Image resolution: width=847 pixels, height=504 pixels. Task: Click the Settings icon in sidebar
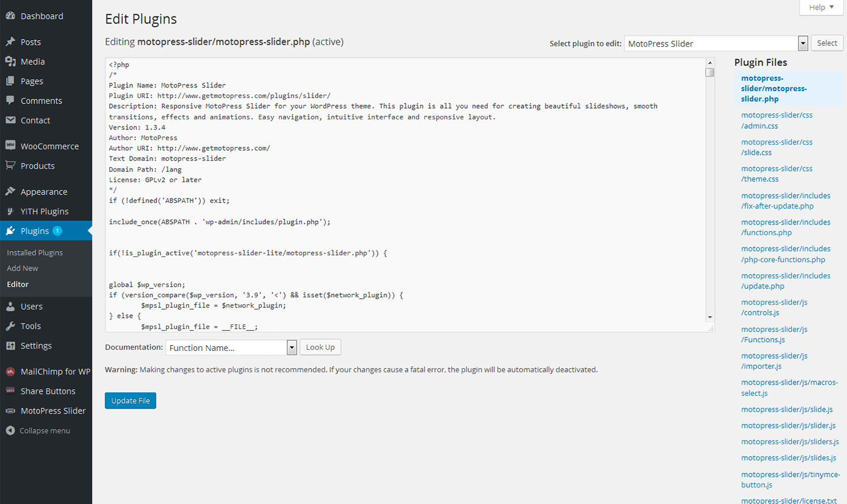click(x=10, y=346)
